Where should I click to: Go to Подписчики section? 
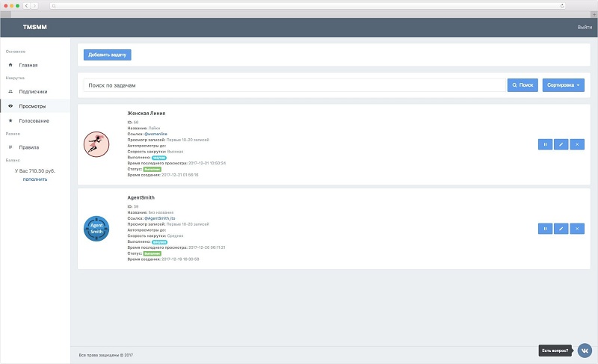33,91
